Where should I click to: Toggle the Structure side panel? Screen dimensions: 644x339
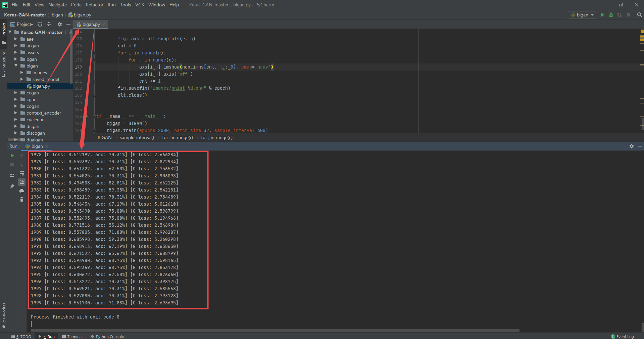coord(4,65)
